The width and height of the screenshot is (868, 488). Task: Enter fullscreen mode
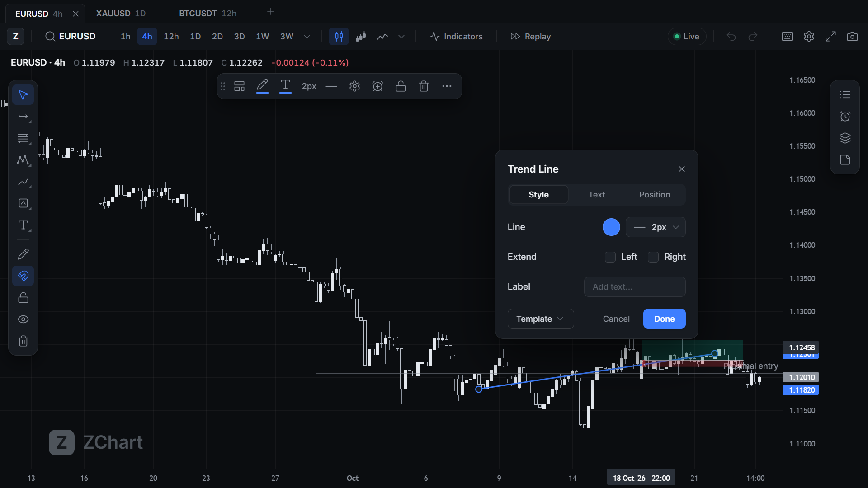click(830, 37)
